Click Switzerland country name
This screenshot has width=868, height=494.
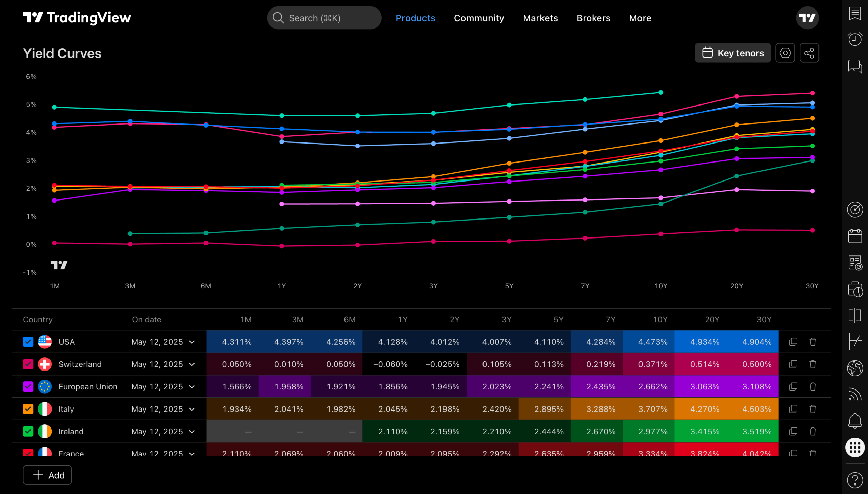point(80,364)
